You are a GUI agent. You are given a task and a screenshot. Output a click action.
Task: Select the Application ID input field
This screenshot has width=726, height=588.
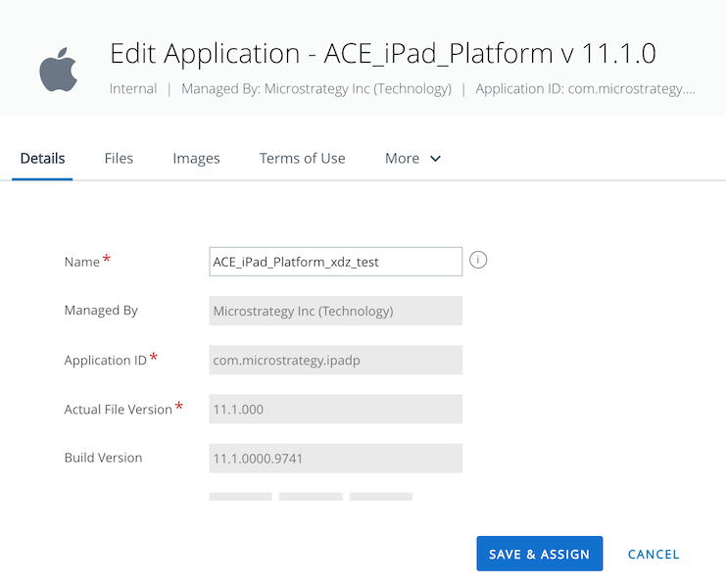335,361
